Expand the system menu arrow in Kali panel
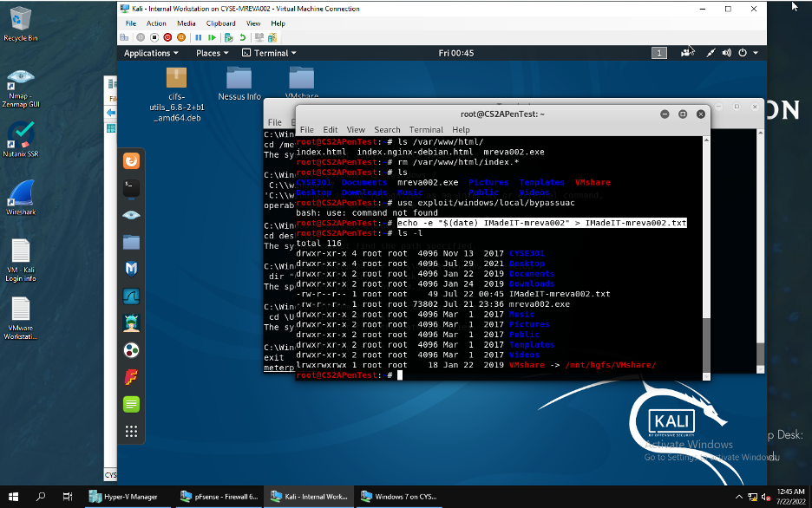Viewport: 812px width, 508px height. click(x=756, y=53)
